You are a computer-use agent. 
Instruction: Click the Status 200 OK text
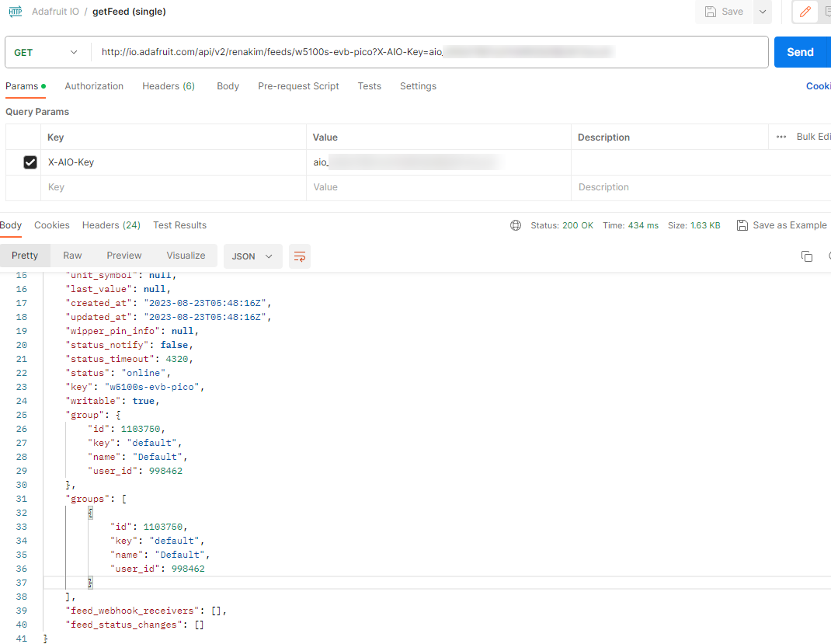pos(562,225)
